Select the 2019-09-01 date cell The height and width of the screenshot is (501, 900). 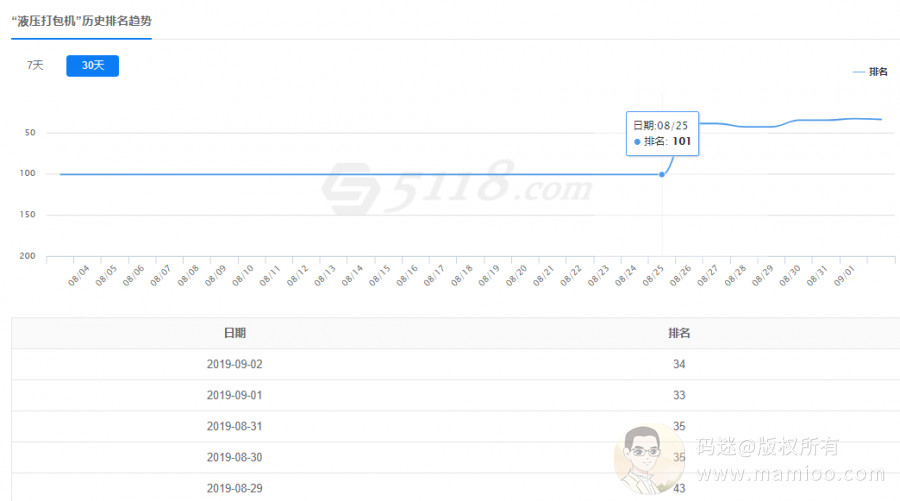[x=235, y=395]
